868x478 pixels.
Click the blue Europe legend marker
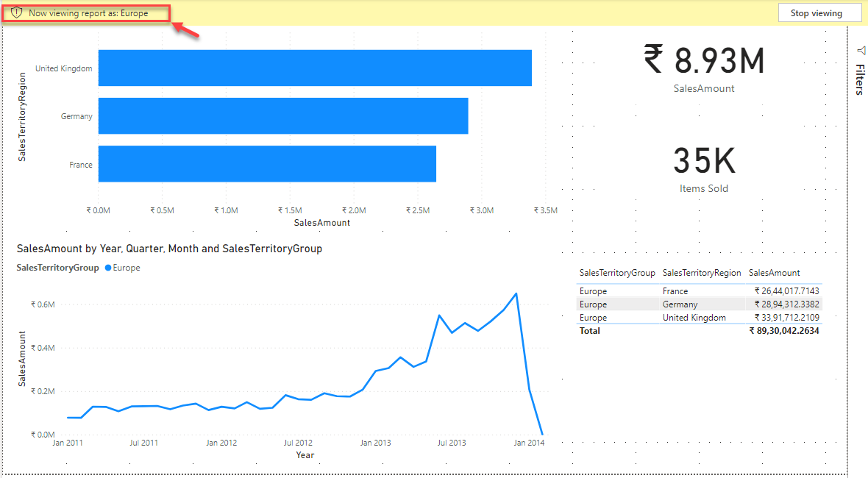(108, 268)
